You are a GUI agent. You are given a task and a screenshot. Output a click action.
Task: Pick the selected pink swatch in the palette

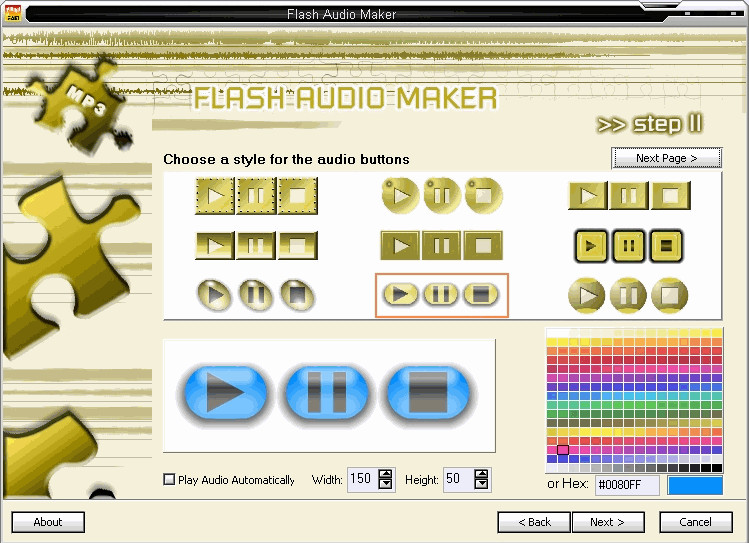[563, 450]
